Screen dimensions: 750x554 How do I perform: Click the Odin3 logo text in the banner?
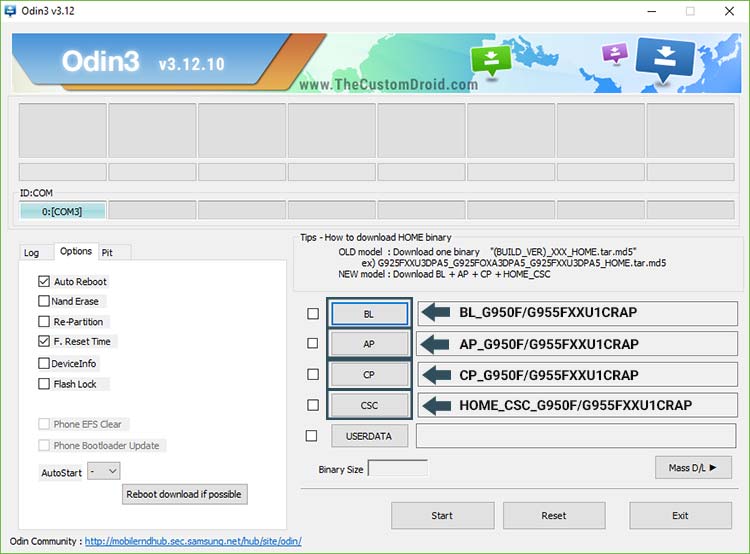click(100, 61)
